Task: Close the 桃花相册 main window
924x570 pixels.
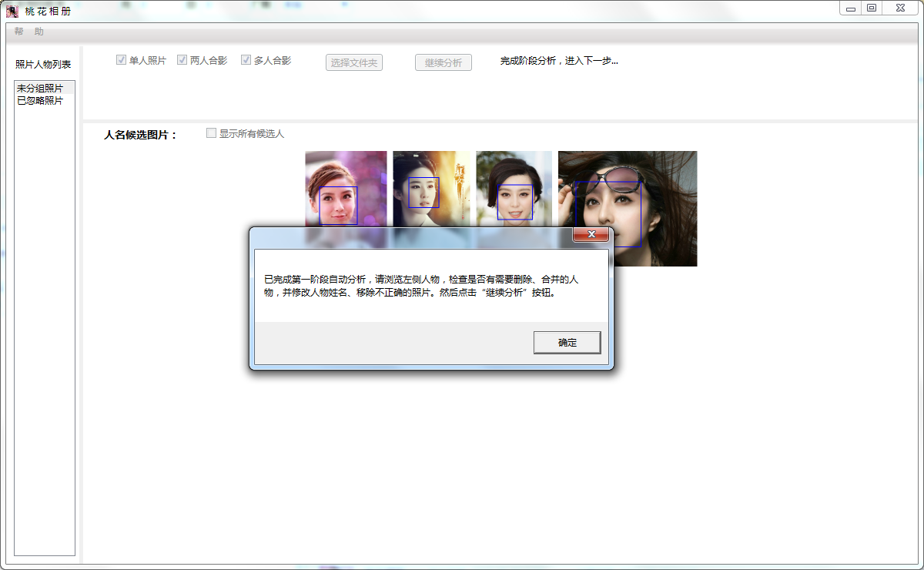Action: coord(899,8)
